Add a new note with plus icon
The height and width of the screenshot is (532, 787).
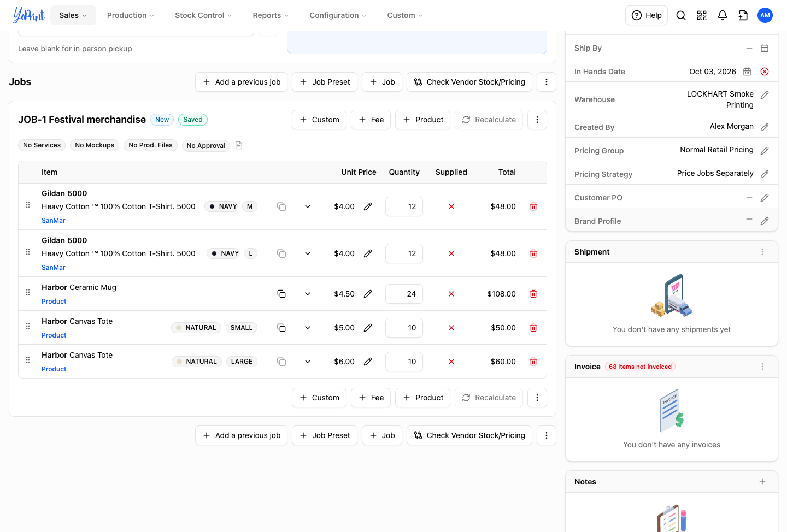[762, 482]
